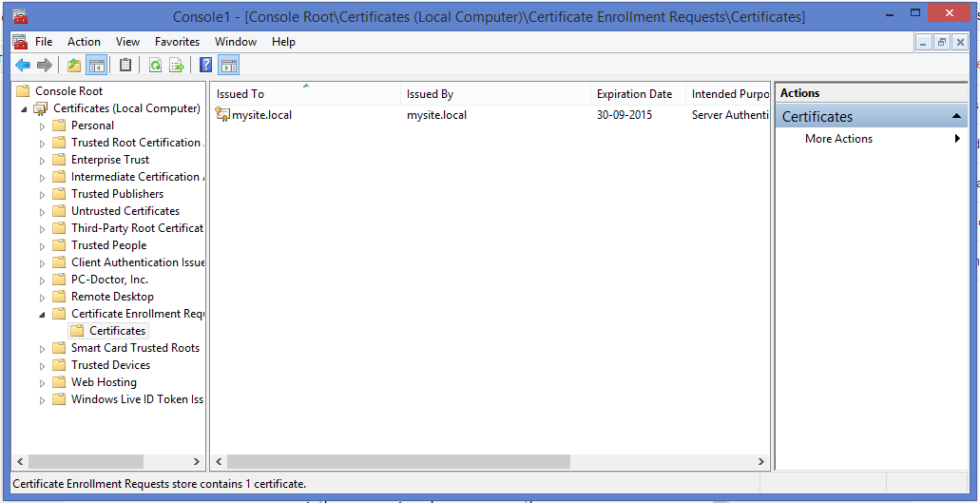Click the console tree scrollbar right arrow

coord(196,462)
